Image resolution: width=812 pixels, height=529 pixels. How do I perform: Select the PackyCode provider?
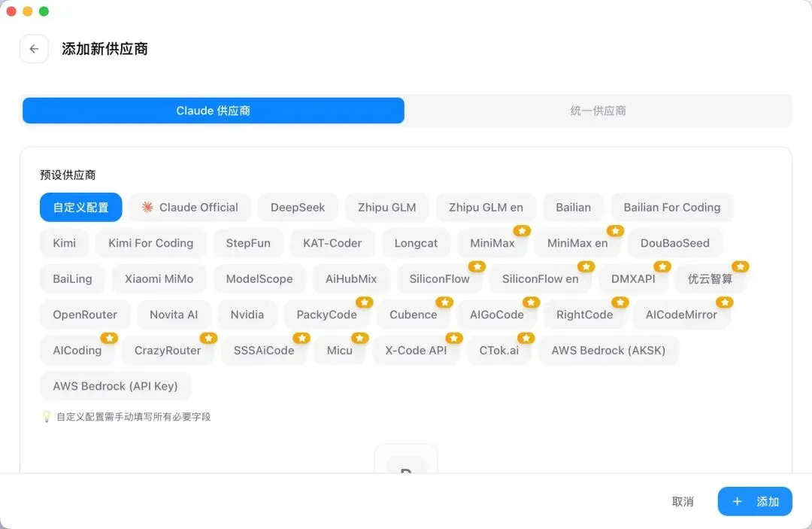click(x=327, y=315)
